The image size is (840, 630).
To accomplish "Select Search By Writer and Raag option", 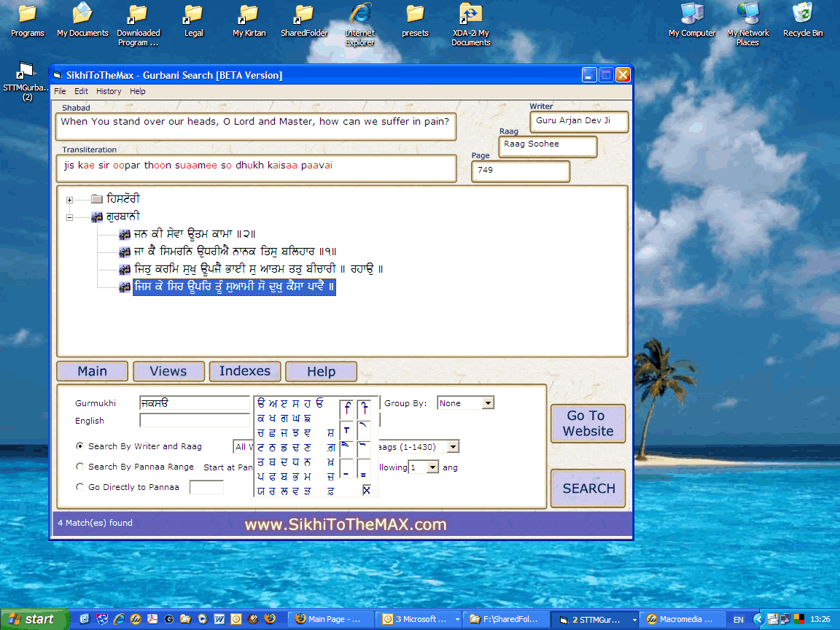I will pos(79,446).
